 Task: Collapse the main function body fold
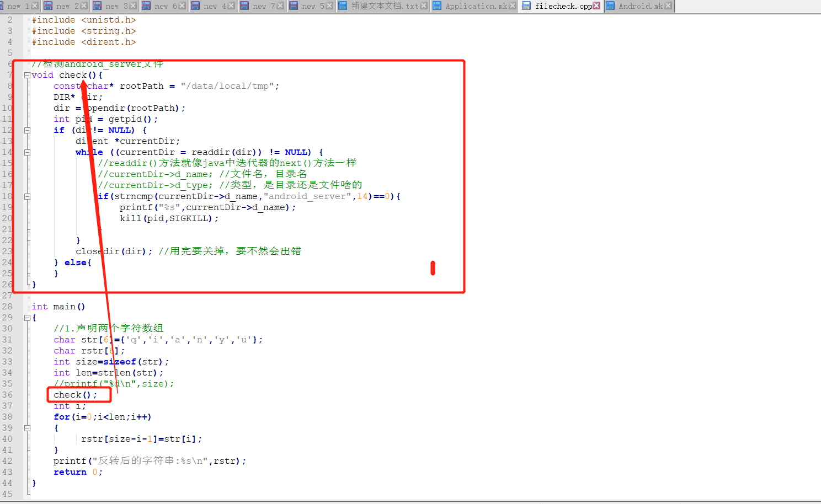tap(27, 318)
